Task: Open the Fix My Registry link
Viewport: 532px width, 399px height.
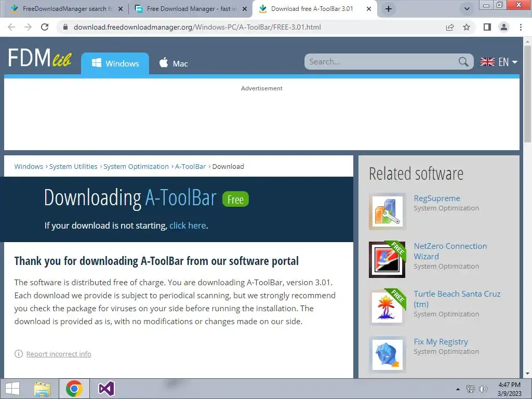Action: pos(441,342)
